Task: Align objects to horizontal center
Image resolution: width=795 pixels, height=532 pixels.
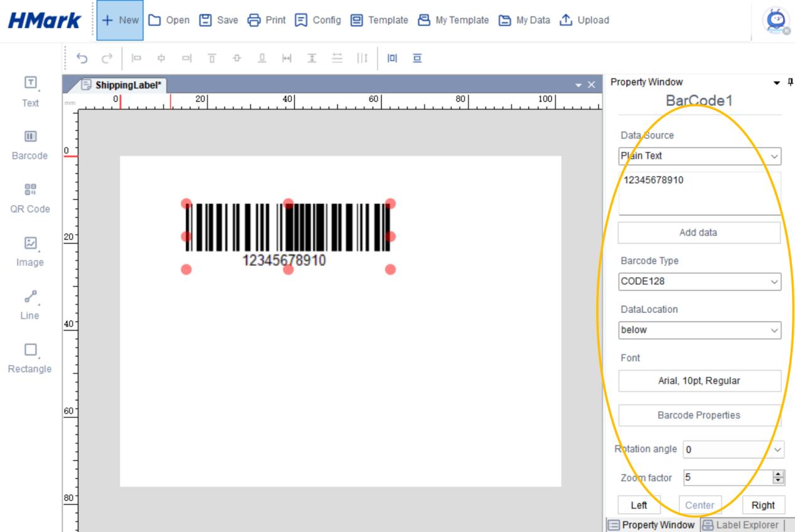Action: tap(161, 58)
